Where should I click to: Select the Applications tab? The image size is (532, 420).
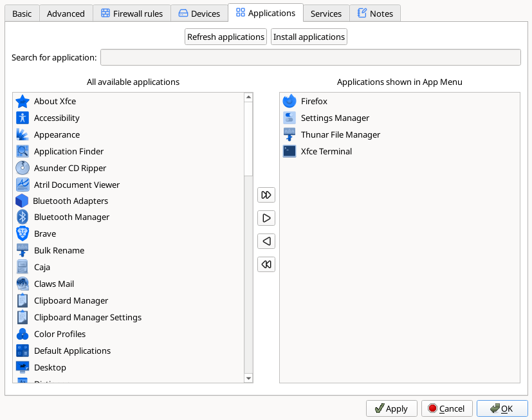coord(266,13)
